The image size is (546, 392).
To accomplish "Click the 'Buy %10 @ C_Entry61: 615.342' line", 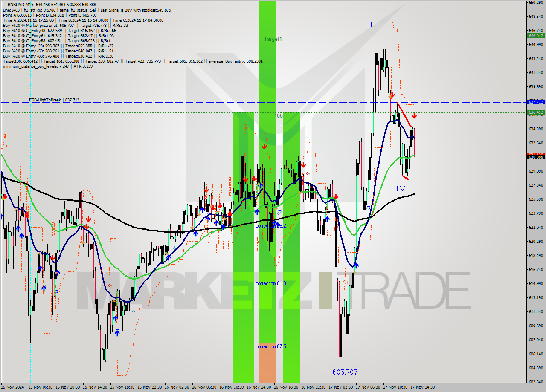I will [x=58, y=35].
